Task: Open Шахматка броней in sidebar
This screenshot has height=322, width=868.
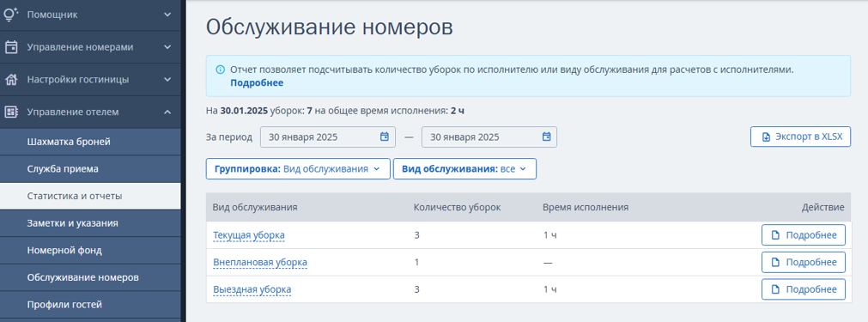Action: click(90, 142)
